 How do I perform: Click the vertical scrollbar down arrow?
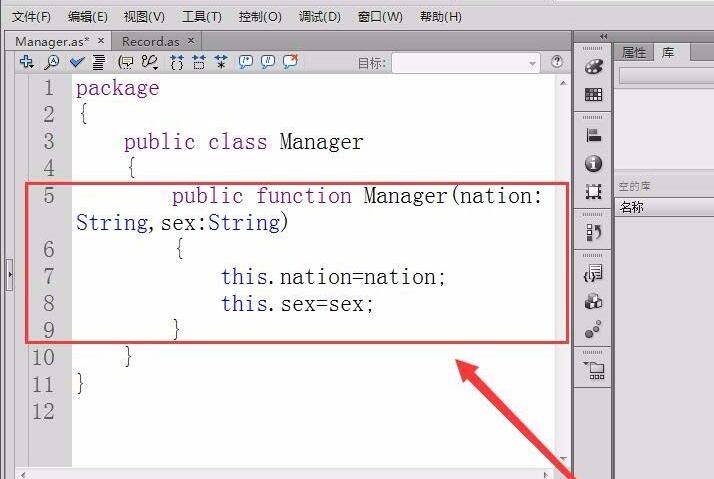pos(563,459)
